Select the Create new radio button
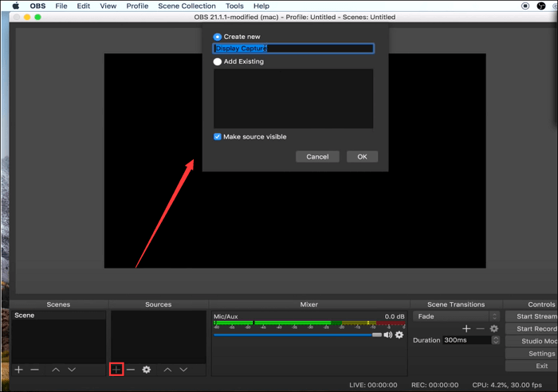The height and width of the screenshot is (392, 558). (218, 37)
